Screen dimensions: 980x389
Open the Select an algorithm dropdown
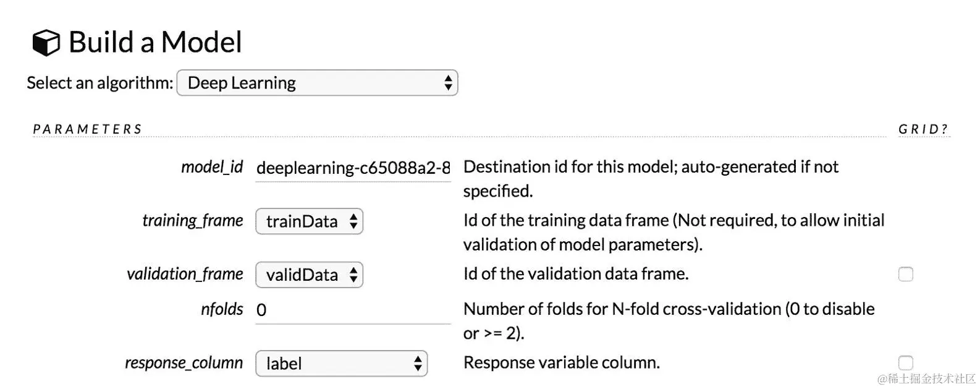tap(317, 83)
